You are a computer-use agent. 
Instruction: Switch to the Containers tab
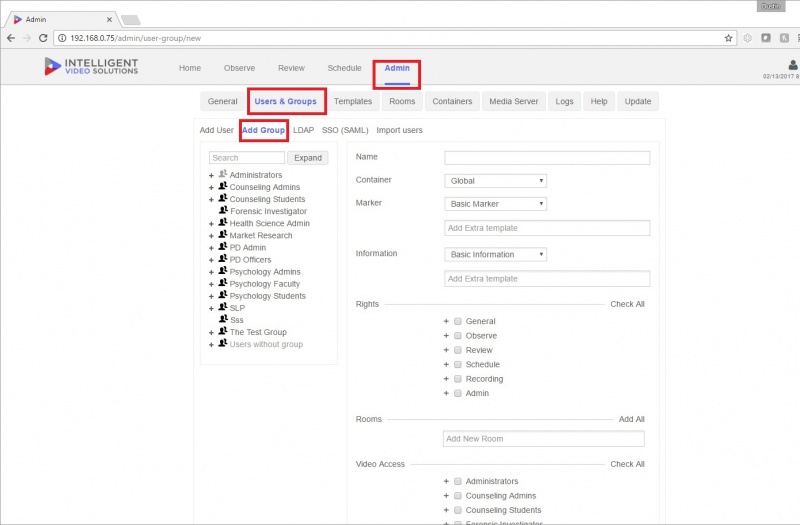(x=452, y=101)
